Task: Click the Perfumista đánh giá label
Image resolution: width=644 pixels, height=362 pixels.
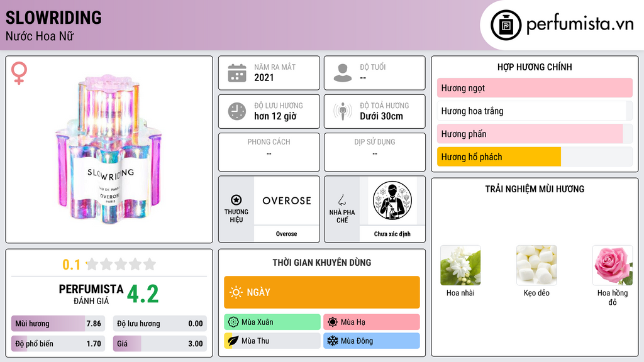Action: tap(91, 294)
